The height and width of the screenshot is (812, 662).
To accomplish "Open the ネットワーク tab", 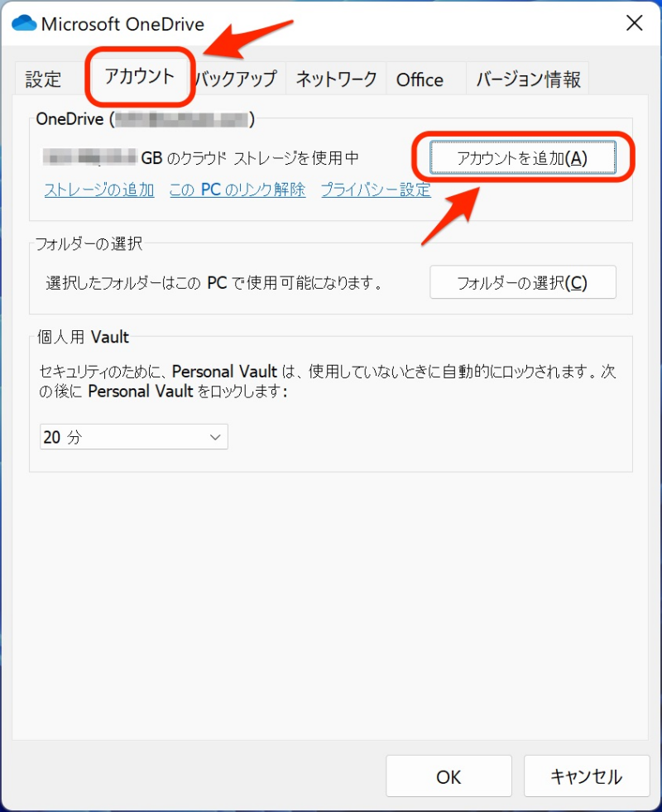I will 337,79.
